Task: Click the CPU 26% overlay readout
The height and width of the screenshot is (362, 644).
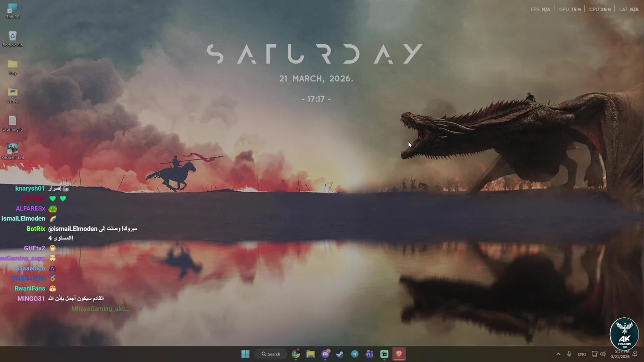Action: click(x=600, y=10)
